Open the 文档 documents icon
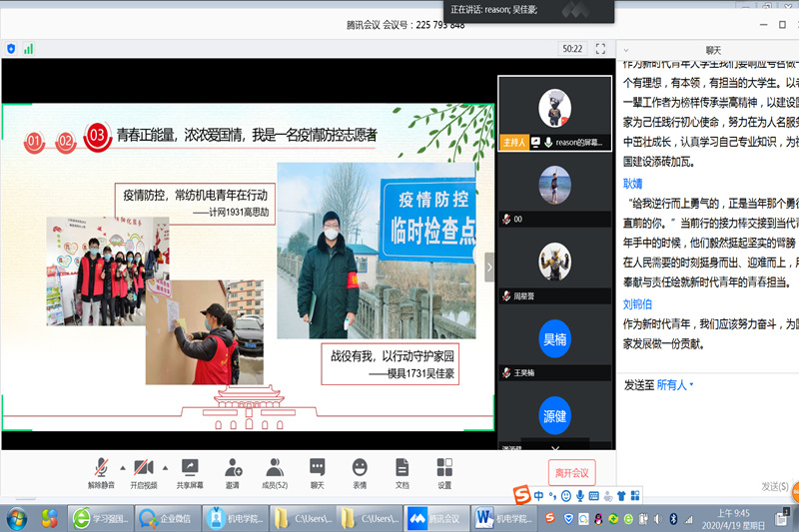The height and width of the screenshot is (532, 799). [x=402, y=473]
